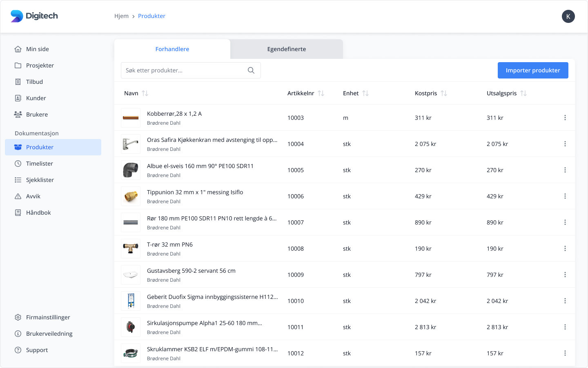Open options menu for Gustavsberg servant row
This screenshot has height=368, width=588.
[565, 275]
